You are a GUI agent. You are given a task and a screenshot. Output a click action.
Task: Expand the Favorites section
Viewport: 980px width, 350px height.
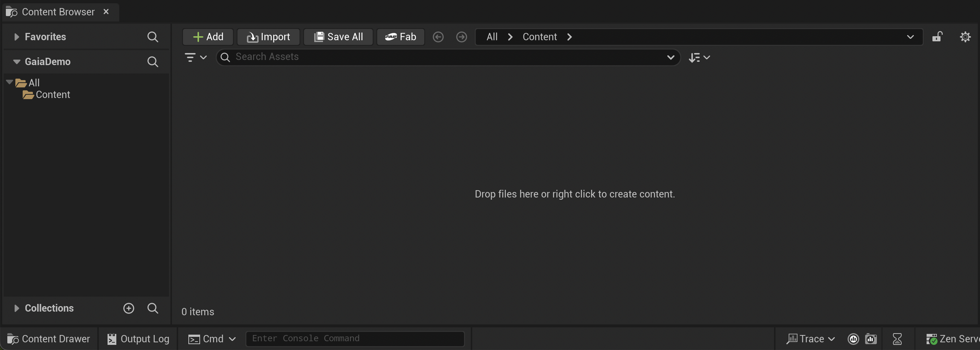pyautogui.click(x=16, y=37)
